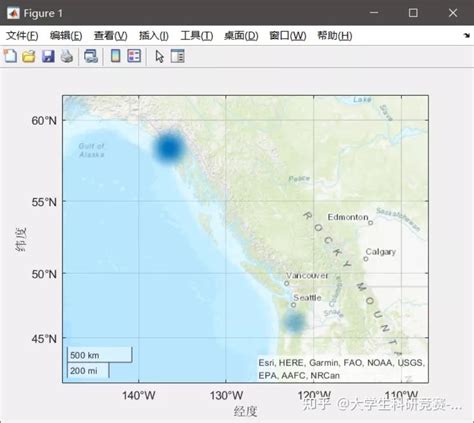Click the Peace river label on the map

pyautogui.click(x=299, y=179)
